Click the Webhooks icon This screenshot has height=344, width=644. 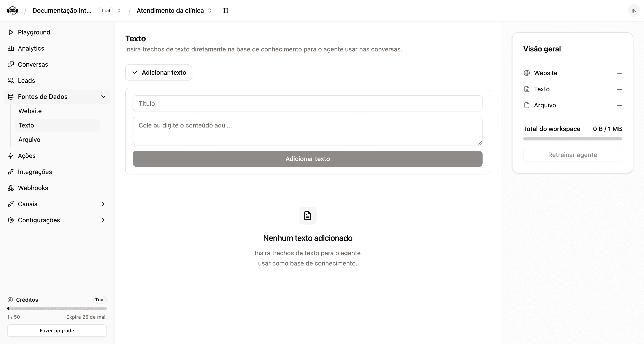(11, 188)
